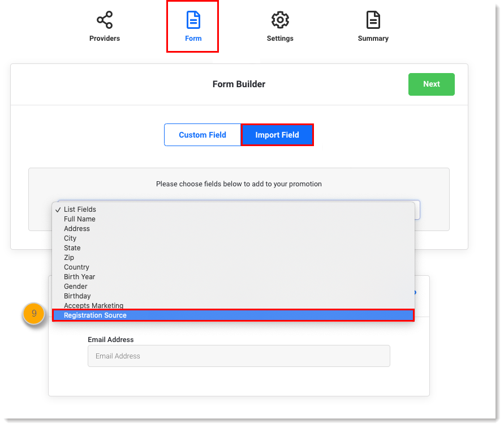Viewport: 504px width, 427px height.
Task: Click inside the Email Address input
Action: [x=239, y=356]
